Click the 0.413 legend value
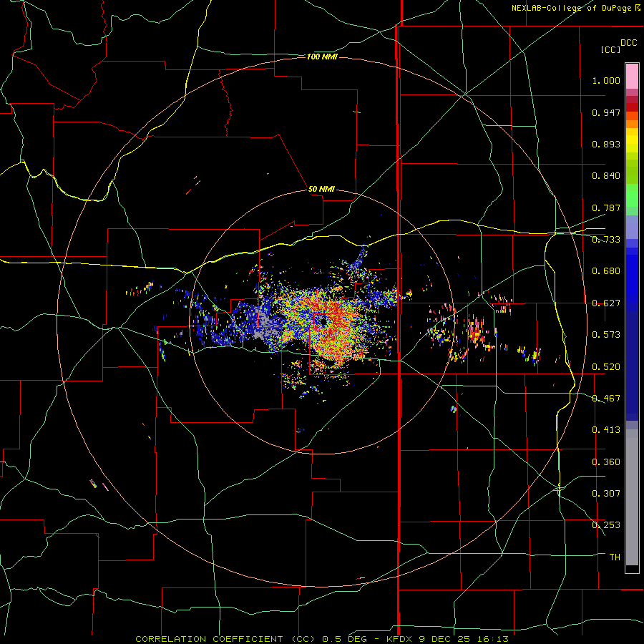 pos(606,430)
